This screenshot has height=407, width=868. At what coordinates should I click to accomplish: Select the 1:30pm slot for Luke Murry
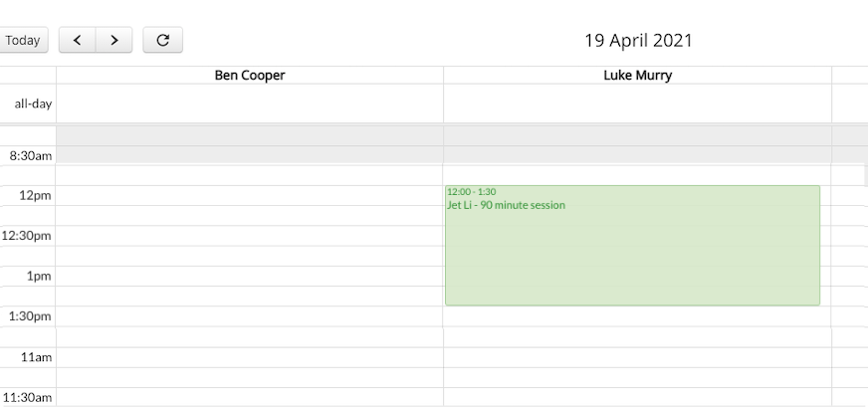[x=637, y=316]
